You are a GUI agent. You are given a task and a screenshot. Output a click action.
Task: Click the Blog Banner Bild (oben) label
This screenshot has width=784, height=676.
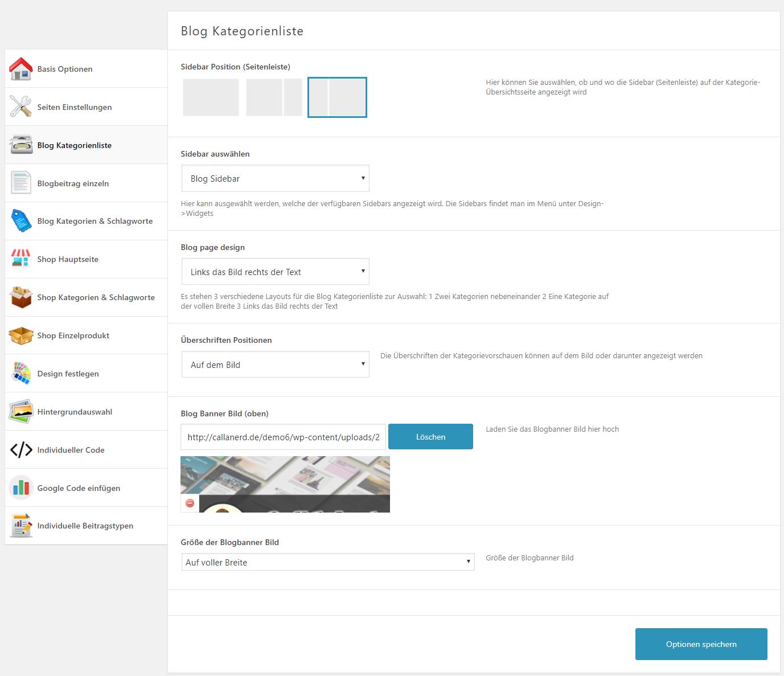(224, 413)
